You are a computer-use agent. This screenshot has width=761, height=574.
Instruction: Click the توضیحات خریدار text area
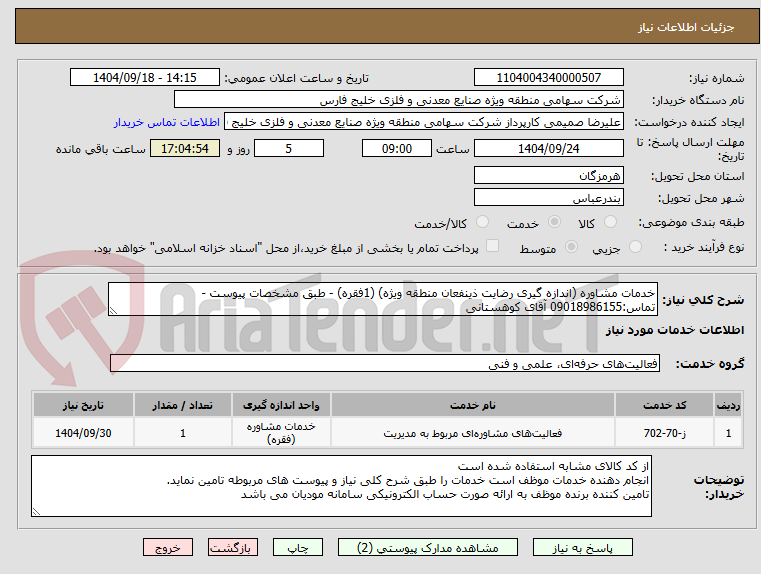[x=341, y=486]
